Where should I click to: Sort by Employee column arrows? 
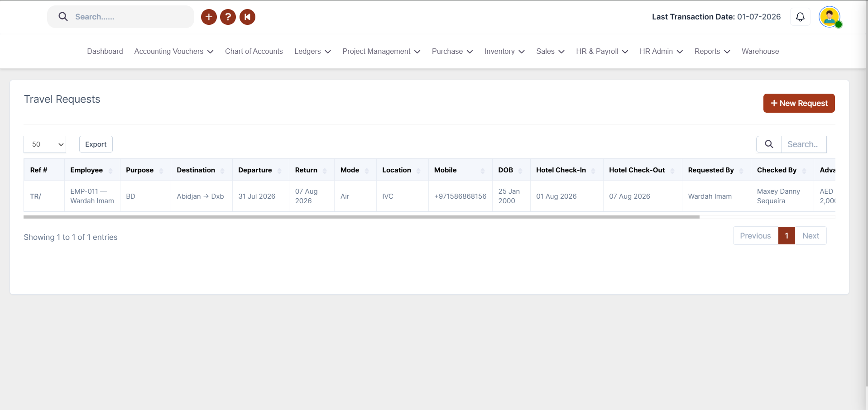click(x=110, y=171)
